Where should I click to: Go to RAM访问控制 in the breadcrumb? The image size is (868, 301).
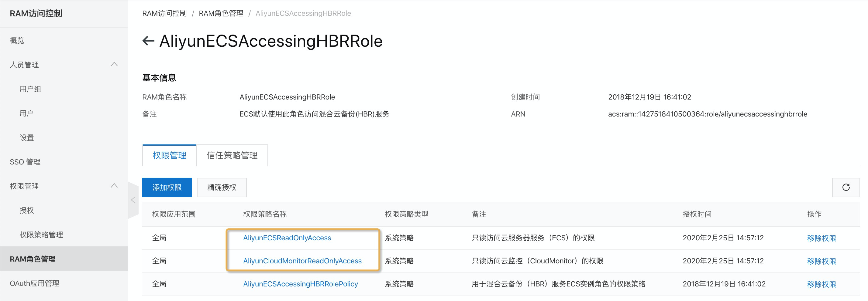(x=164, y=13)
